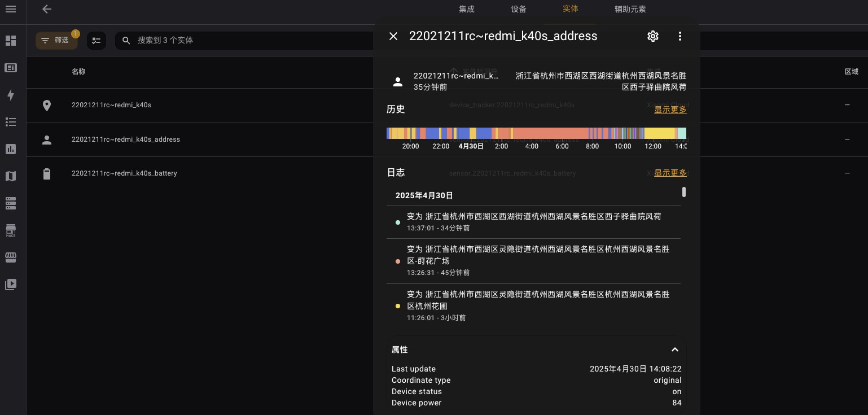Click the Device status attribute label
The height and width of the screenshot is (415, 868).
[417, 391]
